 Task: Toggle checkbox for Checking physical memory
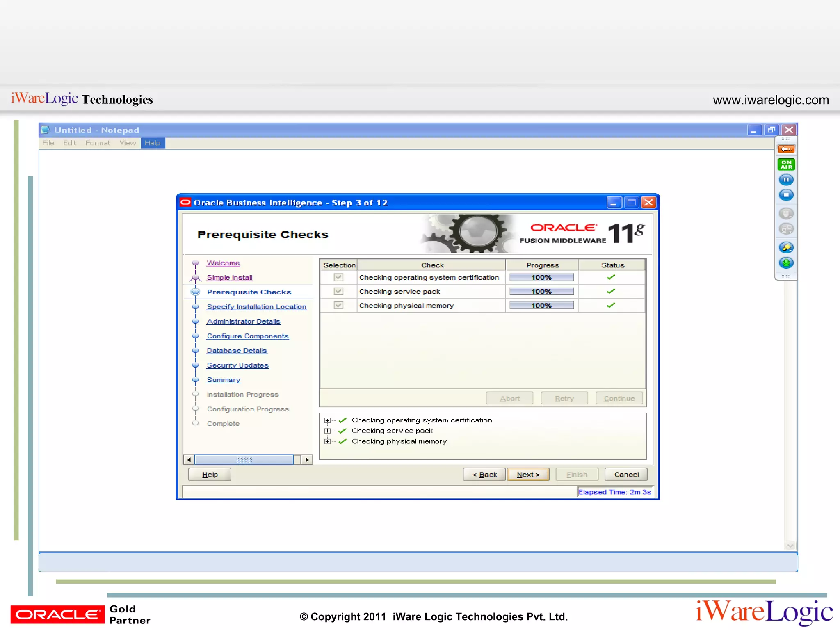click(x=338, y=305)
